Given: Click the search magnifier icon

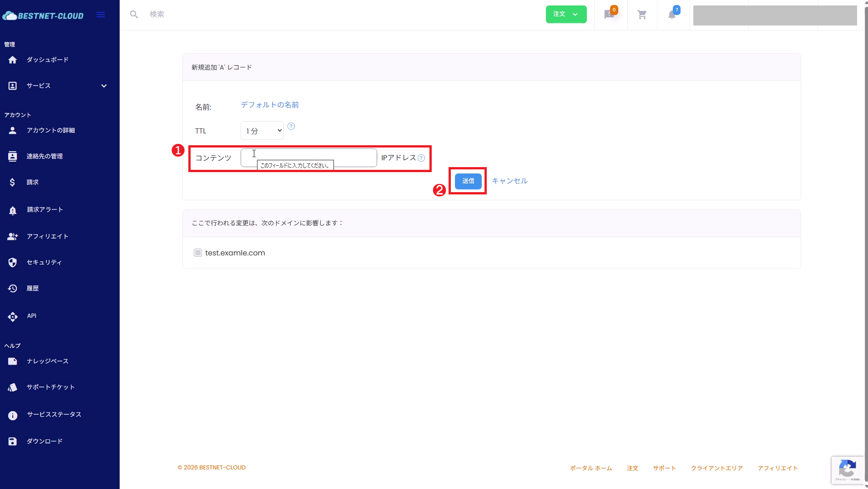Looking at the screenshot, I should click(134, 14).
